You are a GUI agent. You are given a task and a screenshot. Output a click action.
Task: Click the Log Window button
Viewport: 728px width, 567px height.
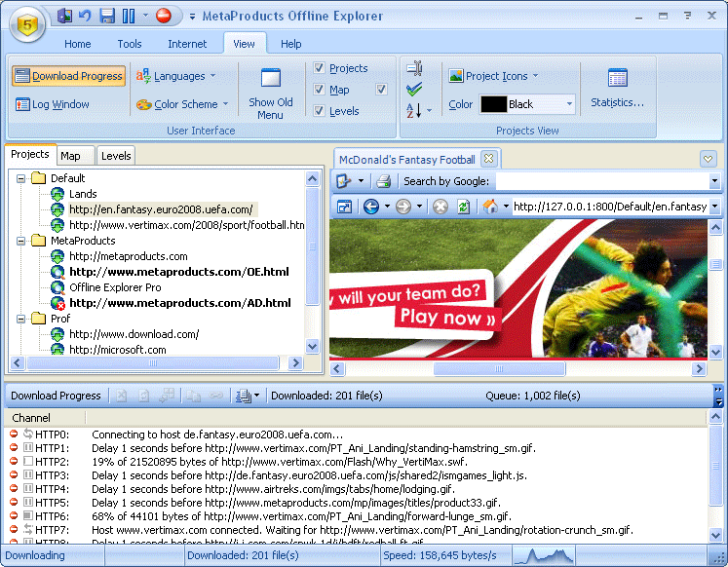[53, 104]
